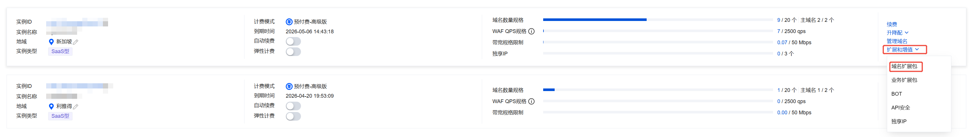Click edit pencil next to 利雅得 region
Screen dimensions: 980x137
tap(76, 107)
